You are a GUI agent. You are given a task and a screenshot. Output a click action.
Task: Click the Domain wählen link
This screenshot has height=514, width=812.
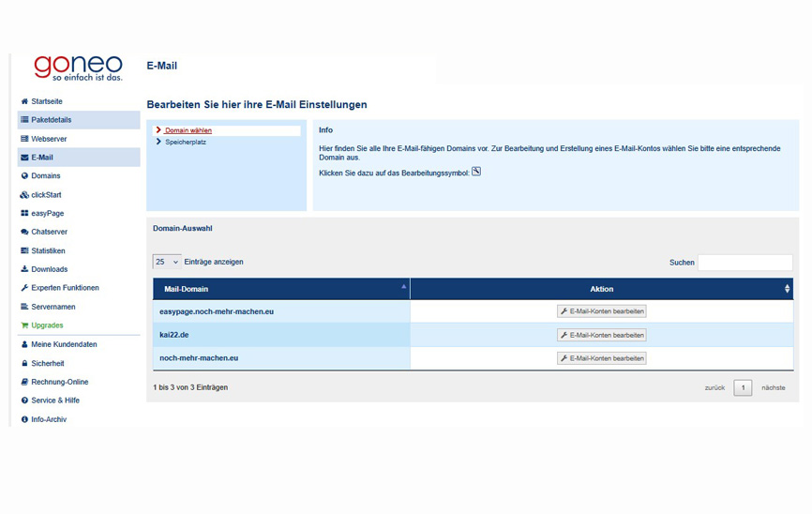[188, 130]
